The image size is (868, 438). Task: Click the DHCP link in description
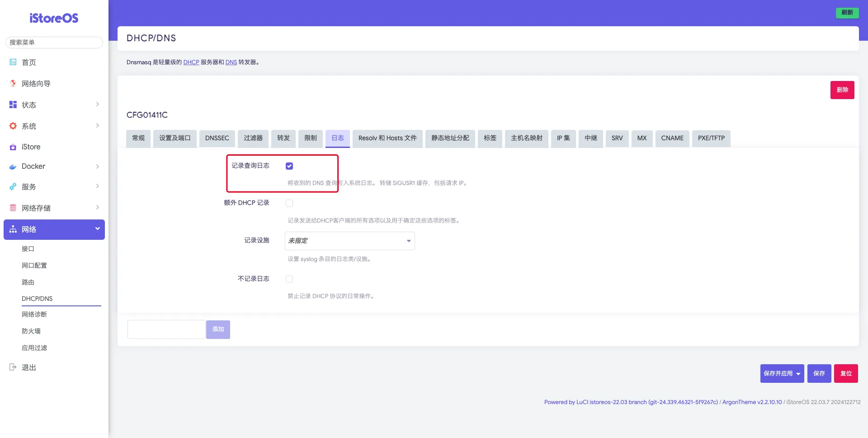pyautogui.click(x=191, y=62)
